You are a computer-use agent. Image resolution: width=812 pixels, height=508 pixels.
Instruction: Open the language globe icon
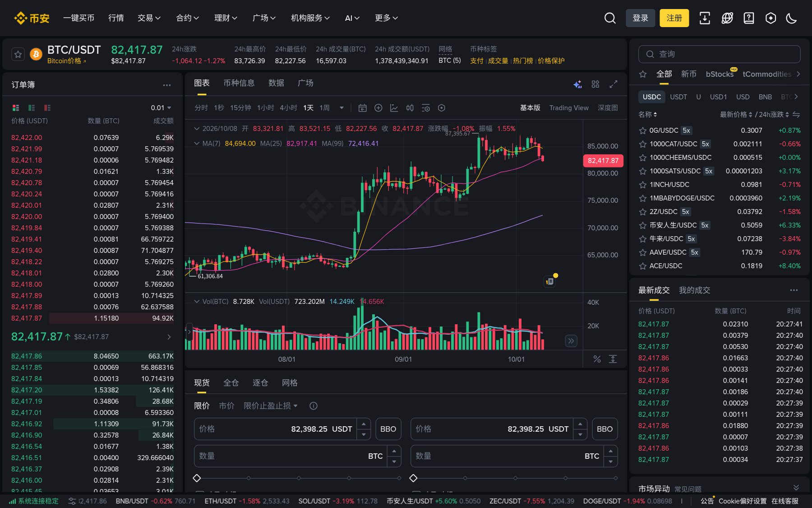[727, 18]
